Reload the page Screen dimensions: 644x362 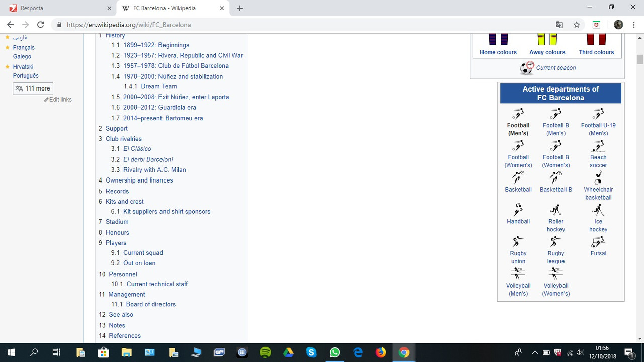tap(41, 25)
